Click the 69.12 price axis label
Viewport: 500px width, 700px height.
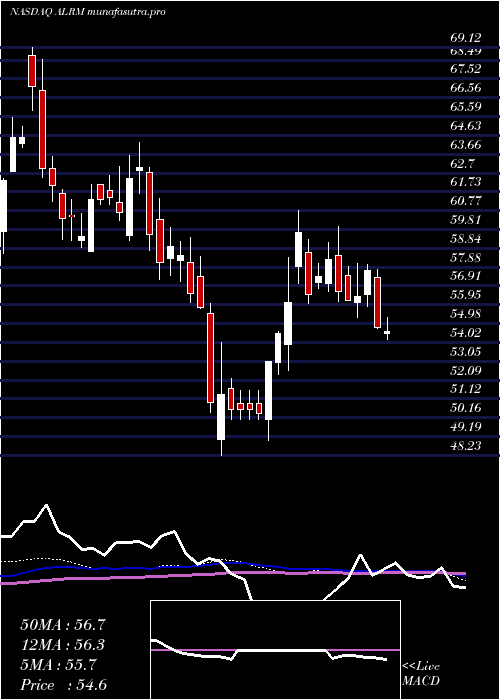[466, 38]
